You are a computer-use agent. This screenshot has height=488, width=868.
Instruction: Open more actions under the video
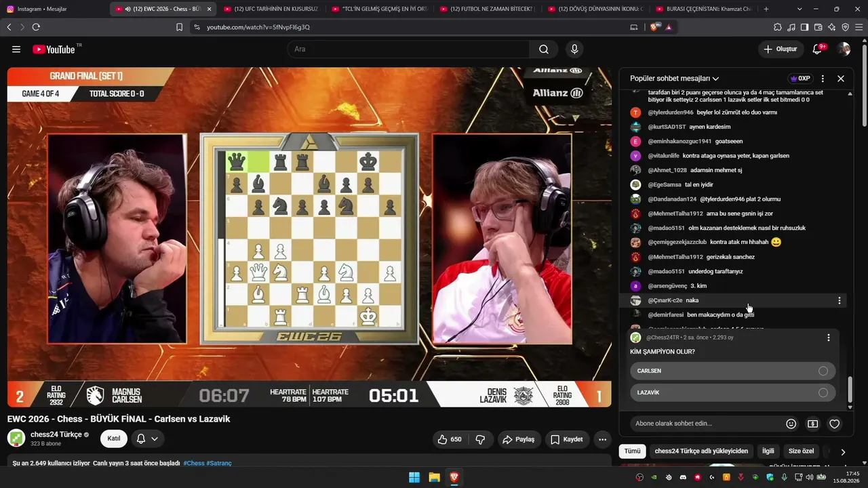tap(602, 439)
